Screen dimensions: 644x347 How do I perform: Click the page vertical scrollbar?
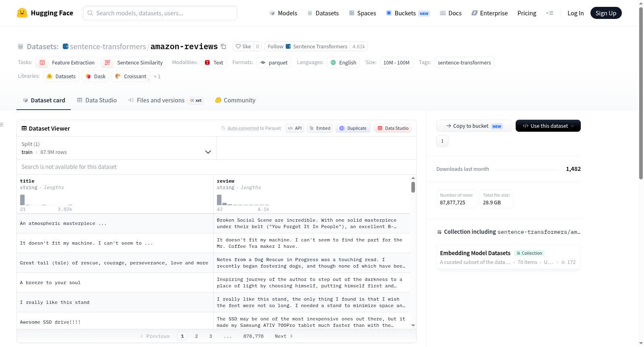click(x=641, y=93)
